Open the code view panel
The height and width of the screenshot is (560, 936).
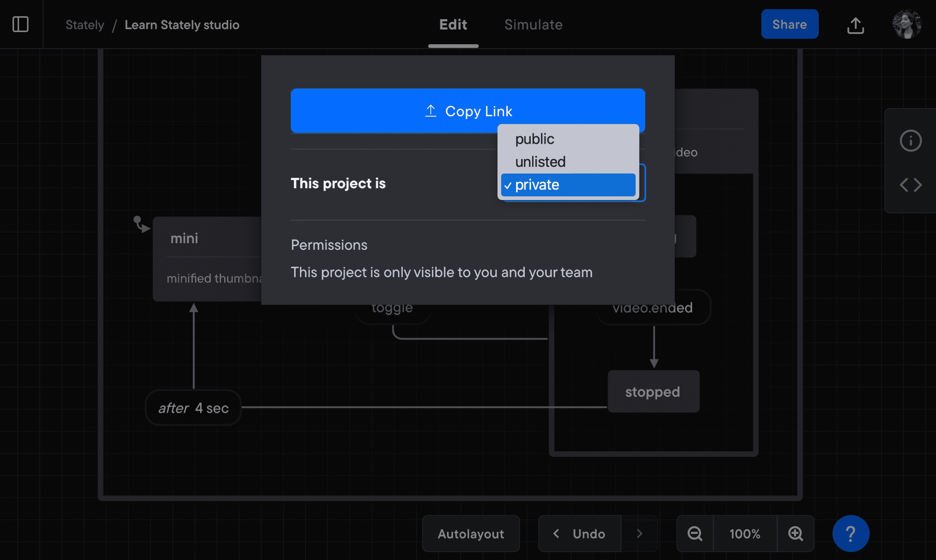tap(911, 185)
